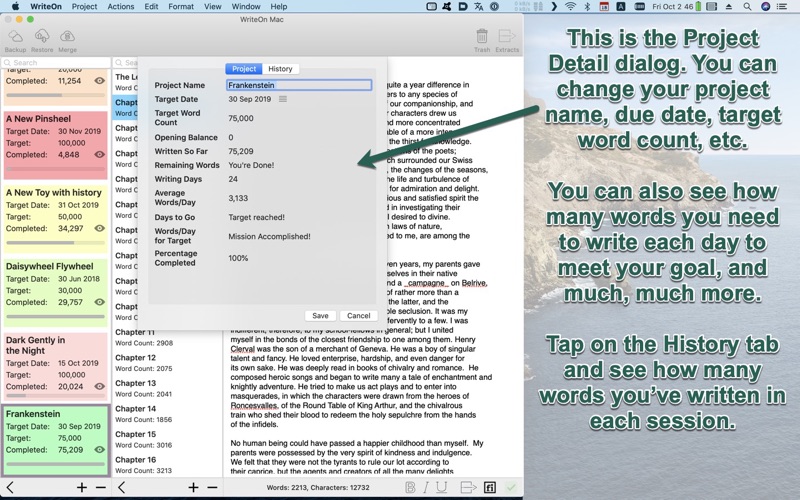Click the Project Name input field
Screen dimensions: 800x500
(x=299, y=85)
